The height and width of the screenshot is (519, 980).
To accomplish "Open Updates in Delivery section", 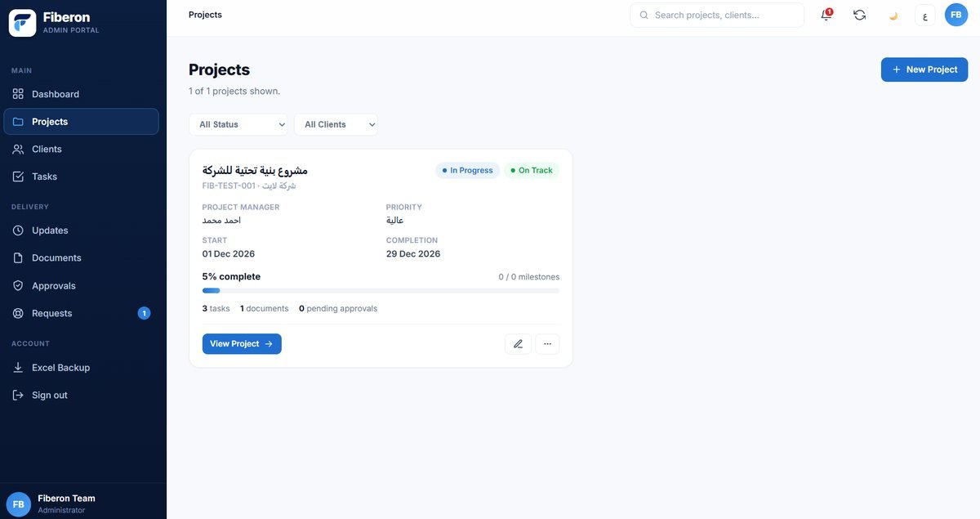I will coord(81,230).
